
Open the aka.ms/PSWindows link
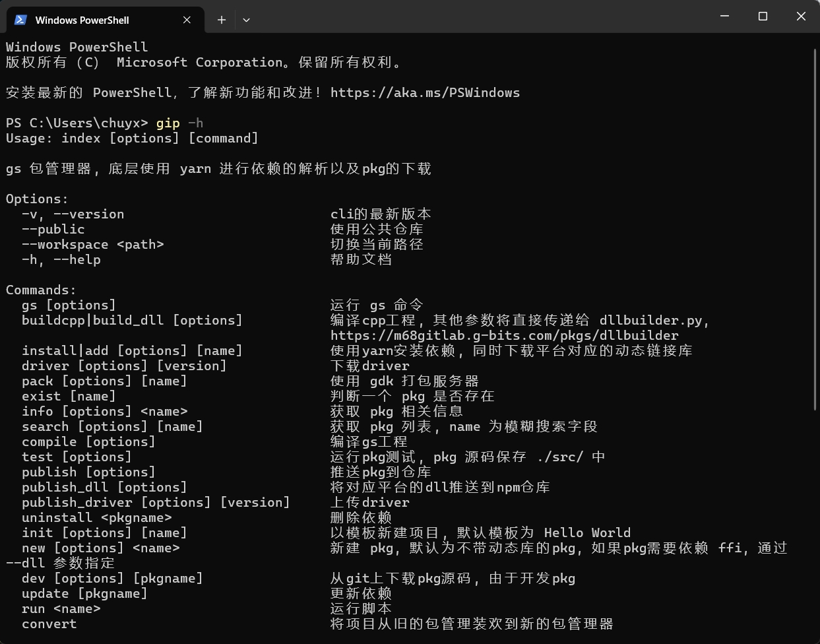click(425, 93)
